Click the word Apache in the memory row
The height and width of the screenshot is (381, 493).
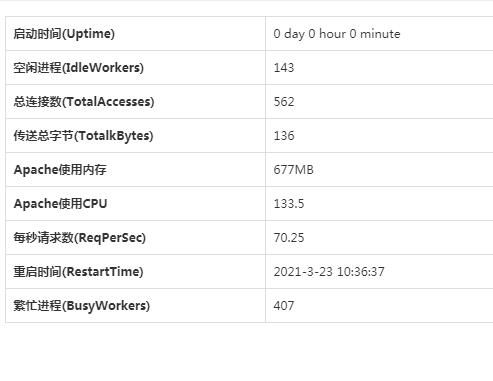[x=36, y=170]
